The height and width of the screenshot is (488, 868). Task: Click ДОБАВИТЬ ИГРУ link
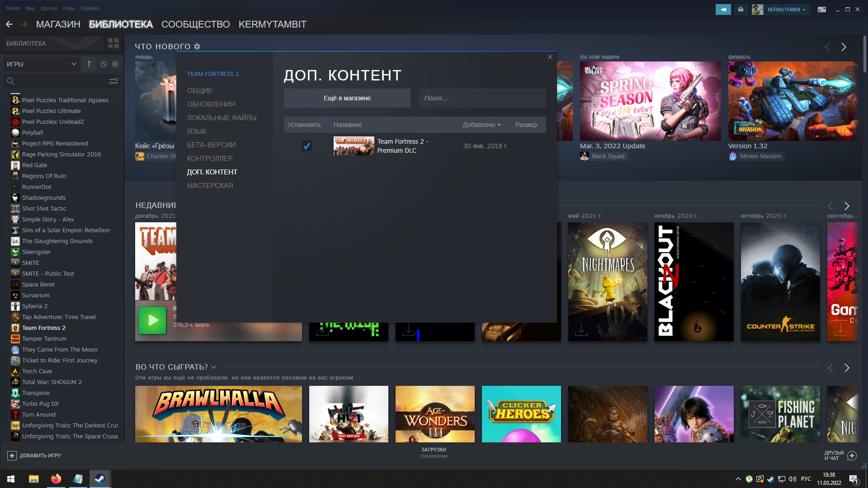pyautogui.click(x=40, y=455)
